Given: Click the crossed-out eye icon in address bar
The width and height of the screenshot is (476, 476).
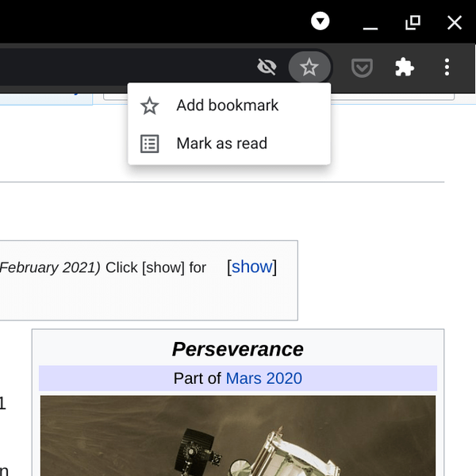Looking at the screenshot, I should 267,67.
